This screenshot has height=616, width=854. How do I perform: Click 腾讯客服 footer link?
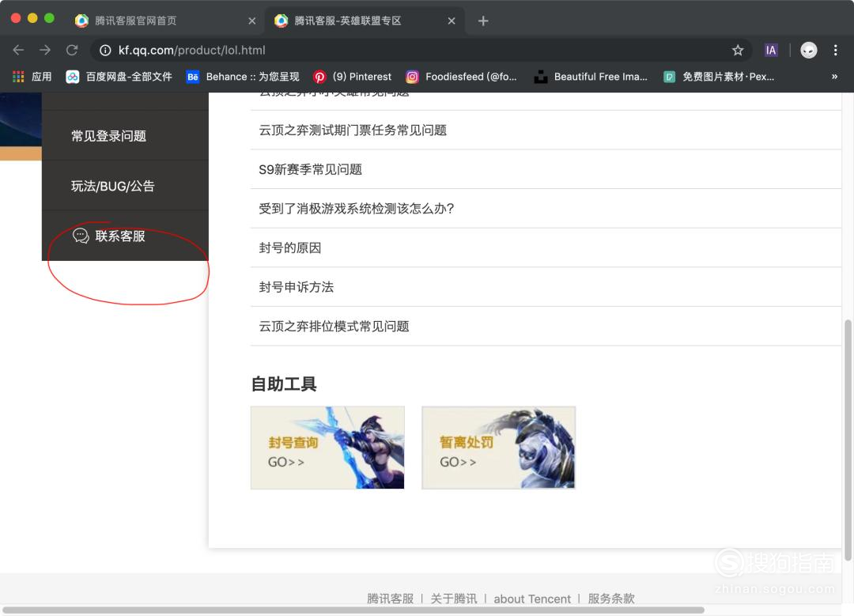[390, 599]
